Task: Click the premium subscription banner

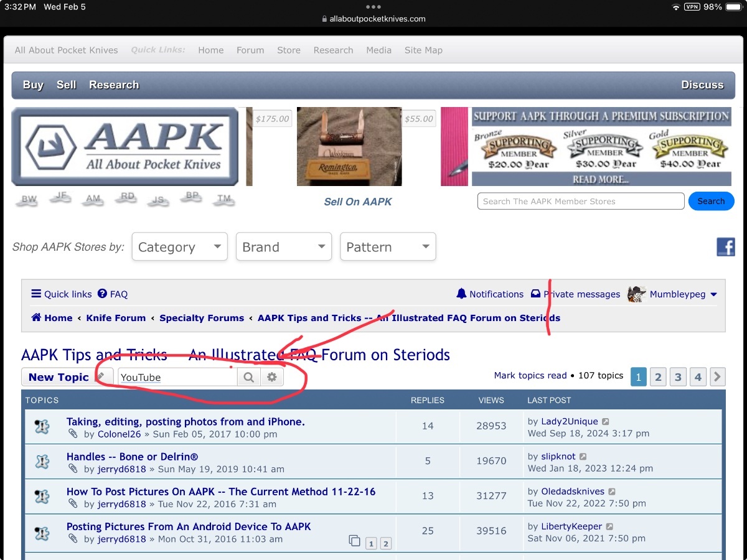Action: (601, 146)
